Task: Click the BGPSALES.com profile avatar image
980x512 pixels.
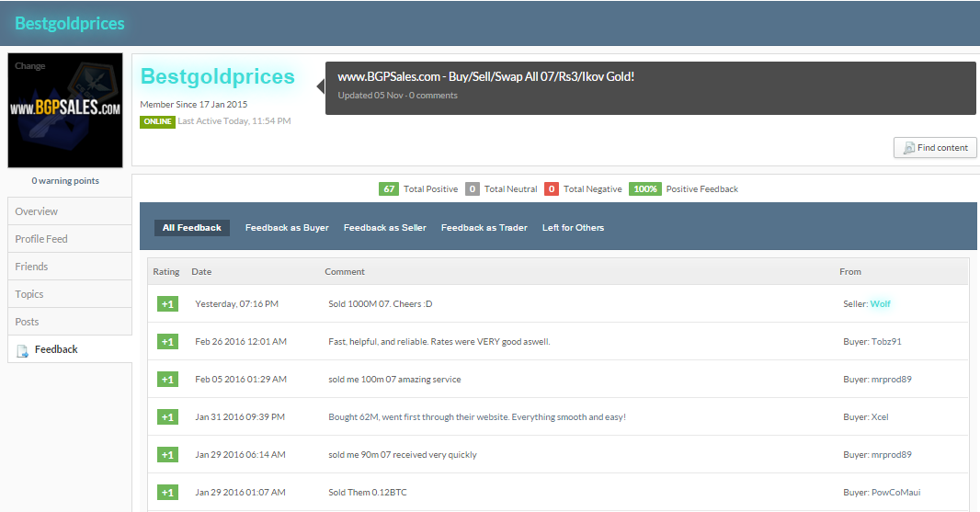Action: tap(65, 110)
